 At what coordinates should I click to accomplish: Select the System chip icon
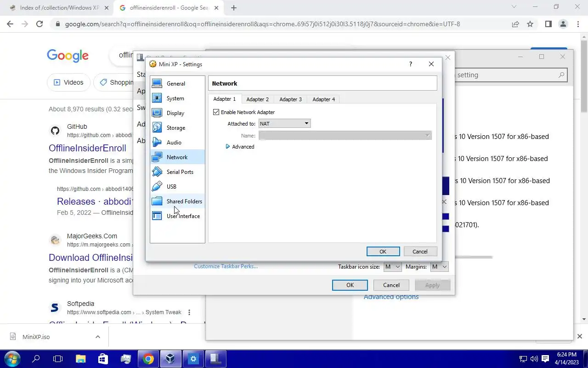[157, 98]
